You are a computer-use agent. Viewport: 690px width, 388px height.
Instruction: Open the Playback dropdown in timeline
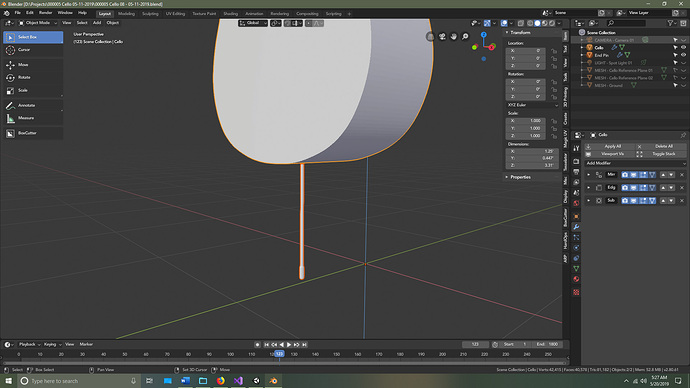pos(29,344)
